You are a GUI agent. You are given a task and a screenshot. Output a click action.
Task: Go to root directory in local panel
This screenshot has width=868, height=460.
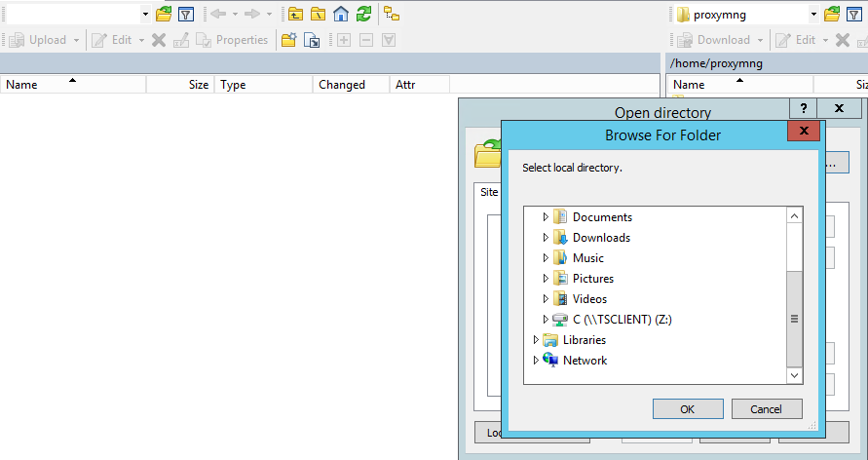[319, 14]
